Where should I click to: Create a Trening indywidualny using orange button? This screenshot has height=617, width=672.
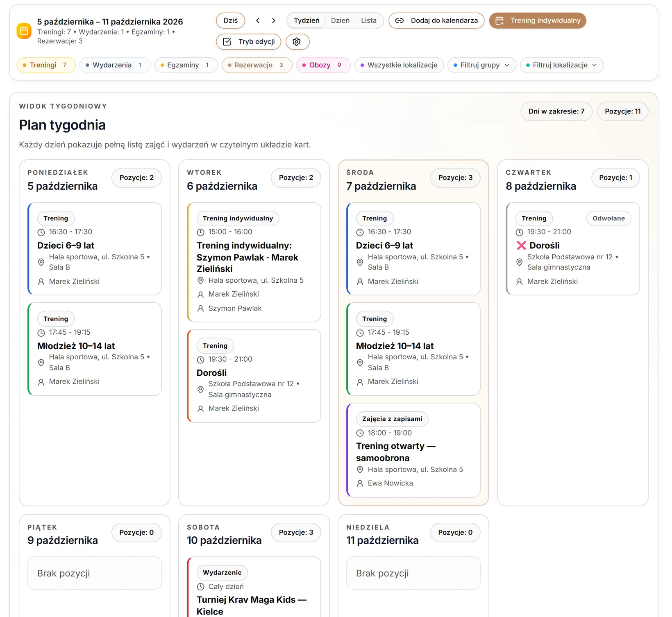coord(538,20)
